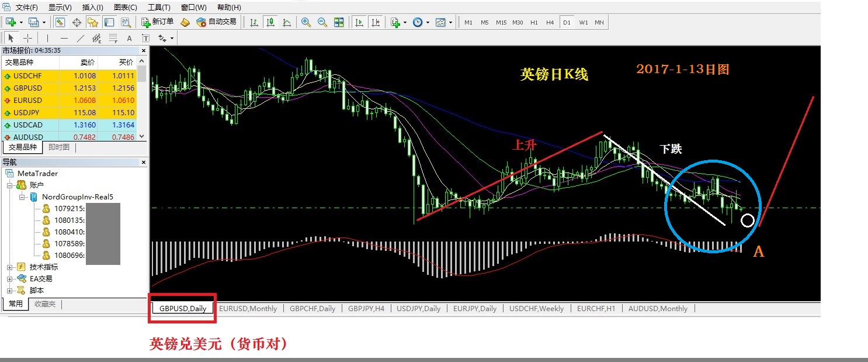
Task: Toggle the chart auto scroll icon
Action: pyautogui.click(x=359, y=22)
